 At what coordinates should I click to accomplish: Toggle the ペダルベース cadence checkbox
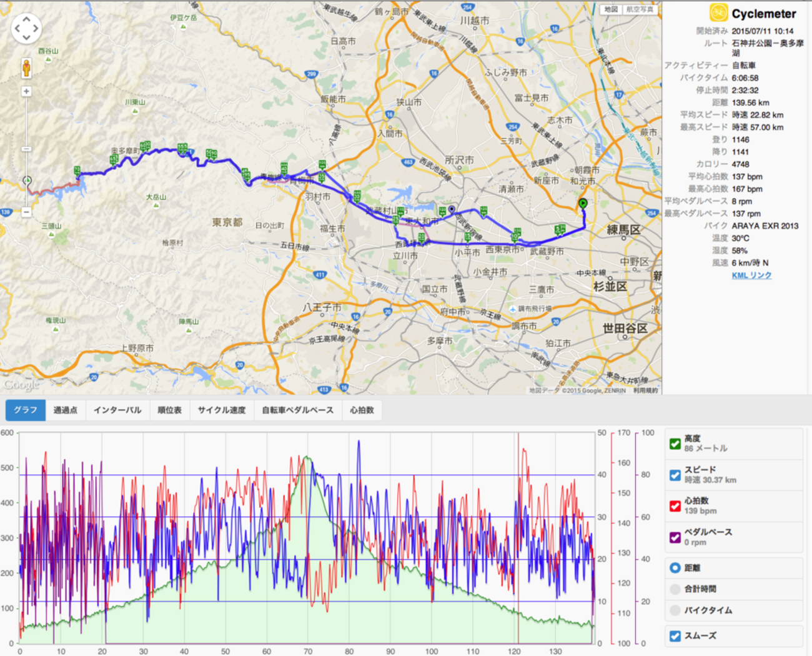click(675, 537)
